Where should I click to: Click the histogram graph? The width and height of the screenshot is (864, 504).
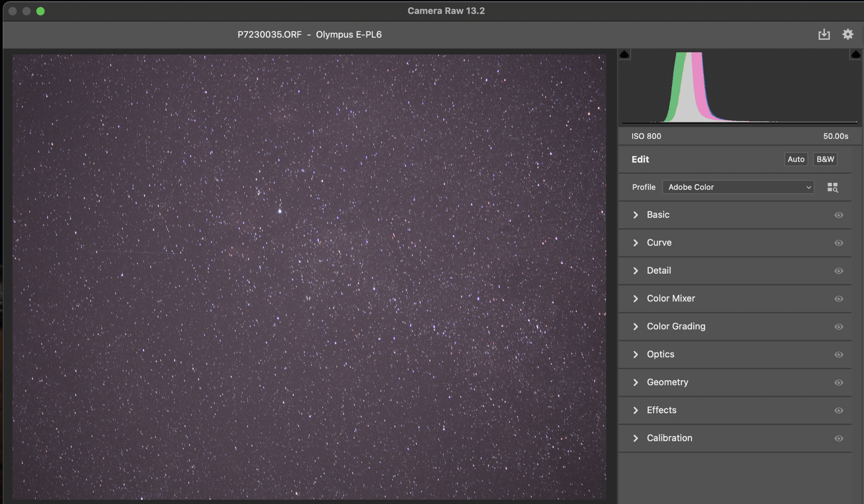coord(740,87)
